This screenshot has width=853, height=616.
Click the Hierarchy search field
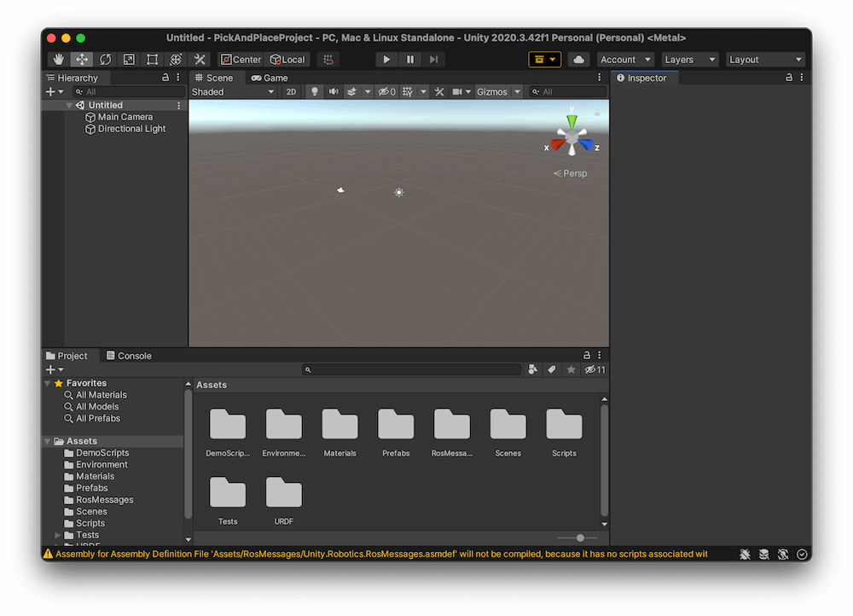click(129, 92)
